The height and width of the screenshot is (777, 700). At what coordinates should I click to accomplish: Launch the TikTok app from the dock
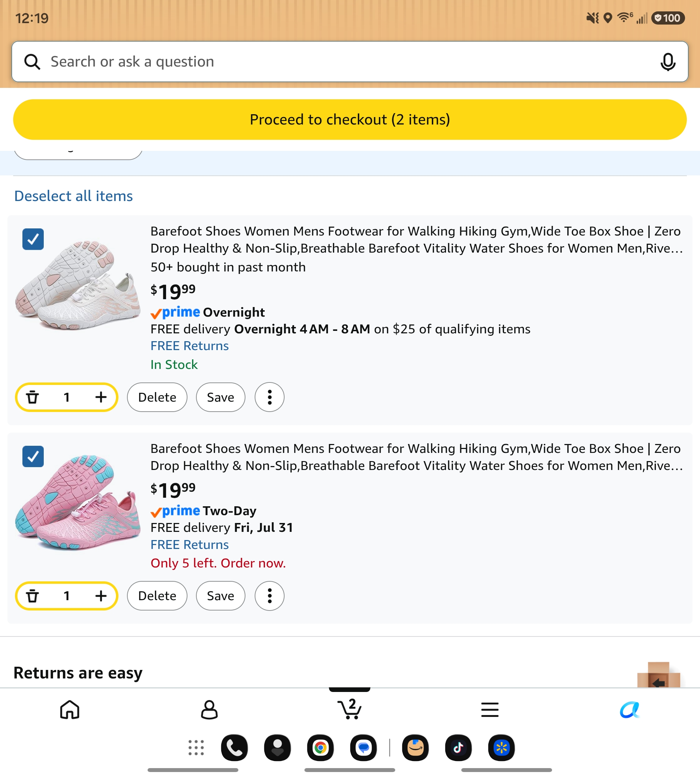458,748
